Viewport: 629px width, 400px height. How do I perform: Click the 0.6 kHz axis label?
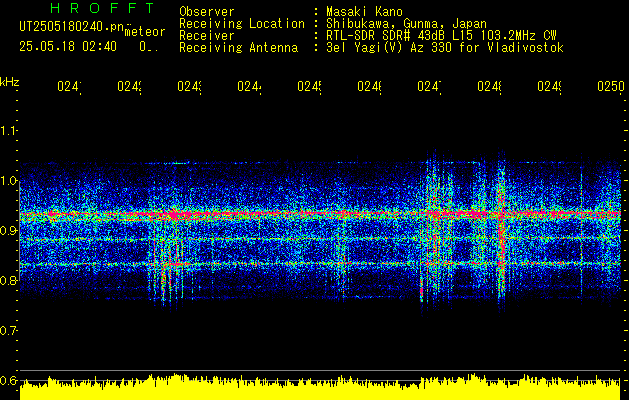[8, 380]
